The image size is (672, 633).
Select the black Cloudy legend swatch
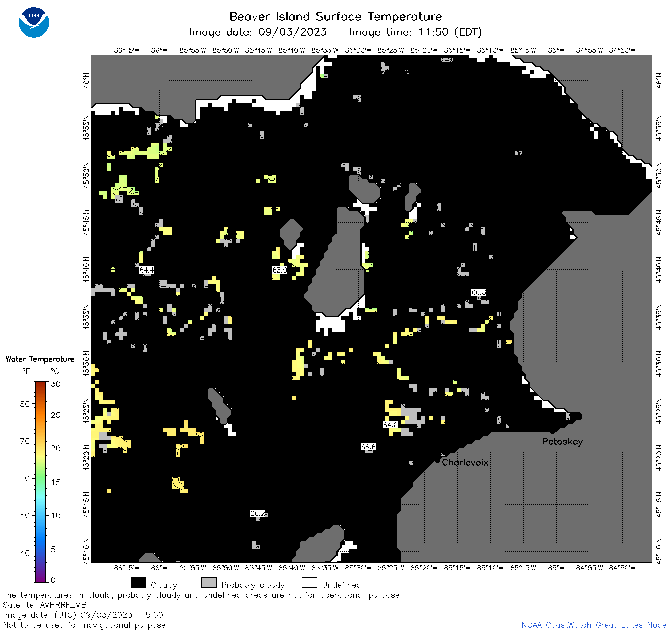(138, 583)
